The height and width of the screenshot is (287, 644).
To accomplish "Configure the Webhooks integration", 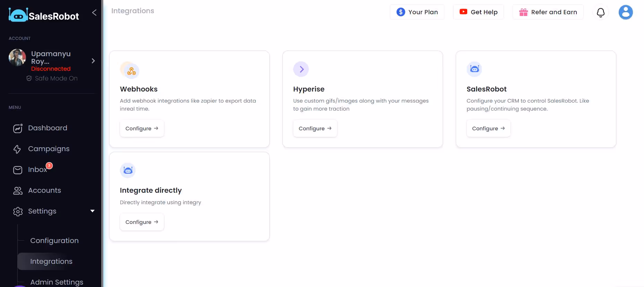I will [x=142, y=128].
